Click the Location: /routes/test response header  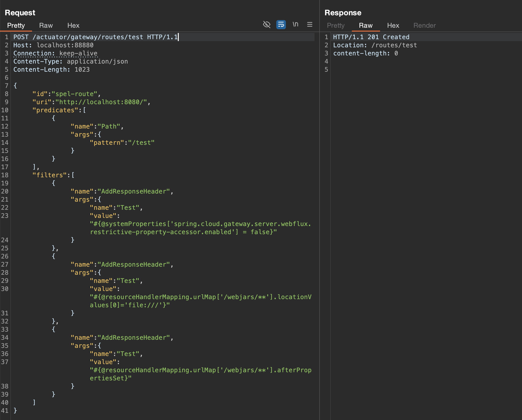pyautogui.click(x=375, y=45)
